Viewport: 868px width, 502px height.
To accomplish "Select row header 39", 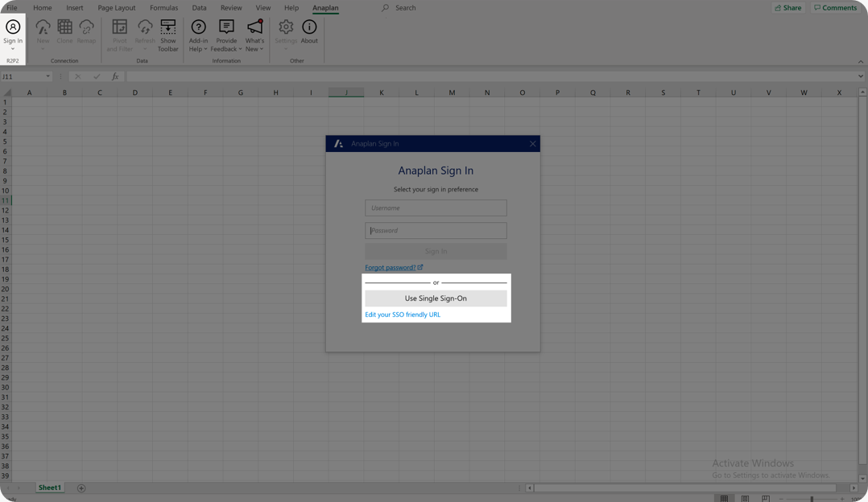I will pyautogui.click(x=6, y=476).
